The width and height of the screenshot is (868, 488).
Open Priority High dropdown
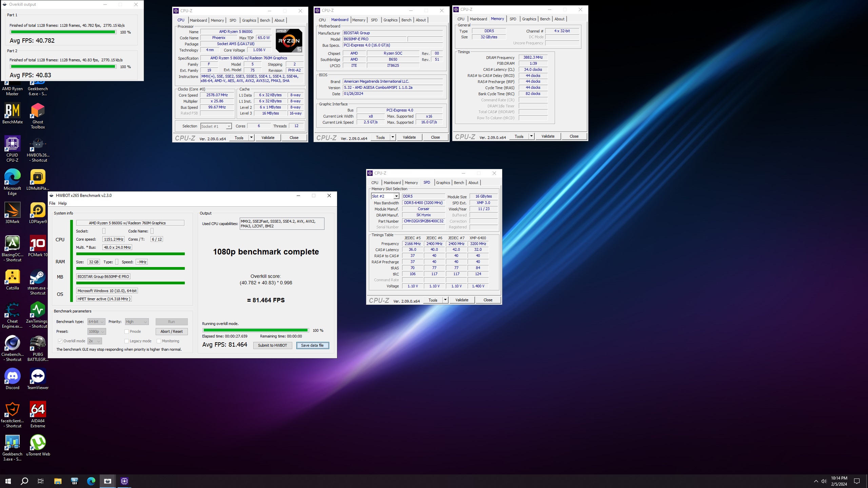coord(137,322)
